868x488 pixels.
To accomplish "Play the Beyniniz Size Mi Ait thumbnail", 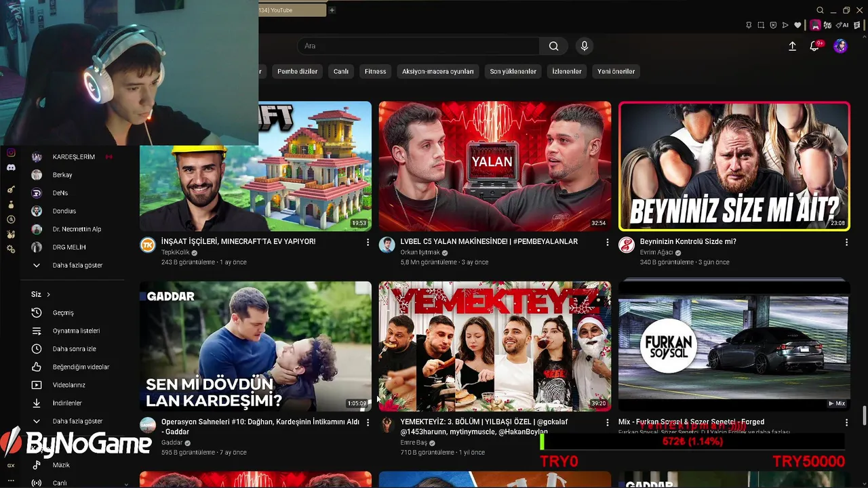I will click(734, 166).
